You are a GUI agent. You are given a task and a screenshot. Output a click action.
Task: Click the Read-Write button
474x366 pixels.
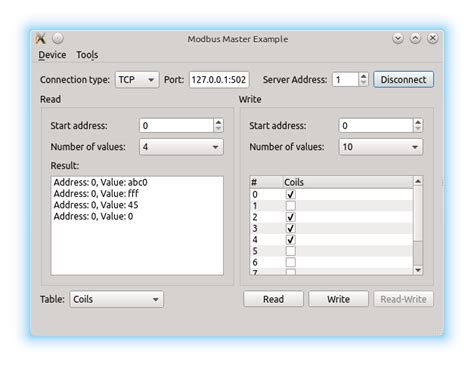tap(403, 299)
